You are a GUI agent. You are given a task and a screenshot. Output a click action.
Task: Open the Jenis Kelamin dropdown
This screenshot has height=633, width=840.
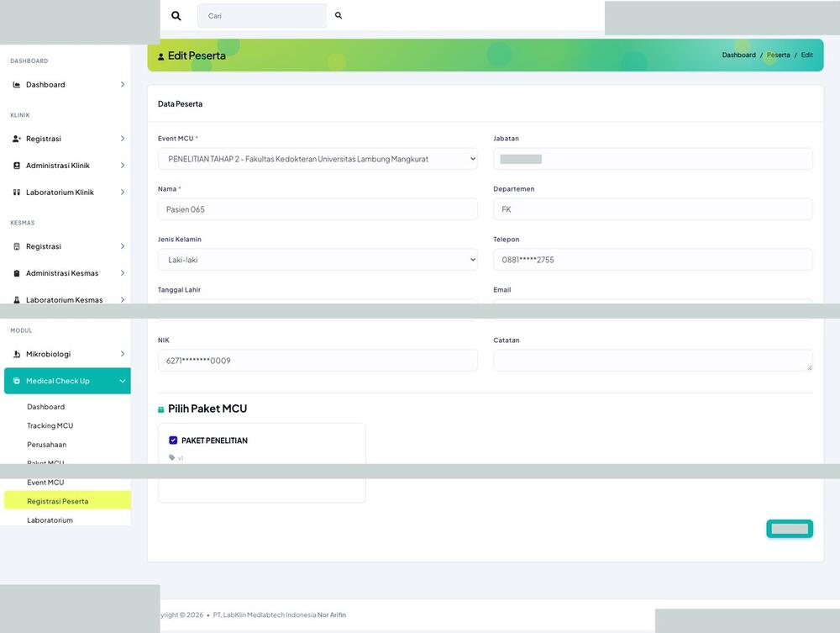tap(318, 260)
